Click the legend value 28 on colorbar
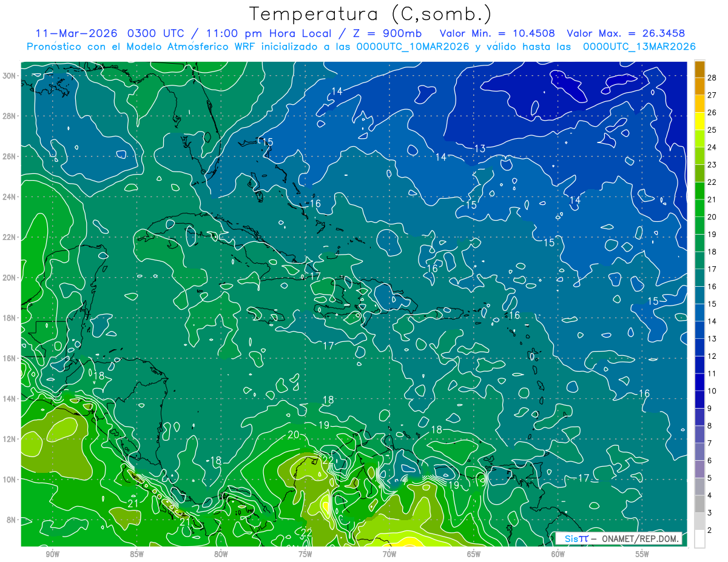 [712, 77]
